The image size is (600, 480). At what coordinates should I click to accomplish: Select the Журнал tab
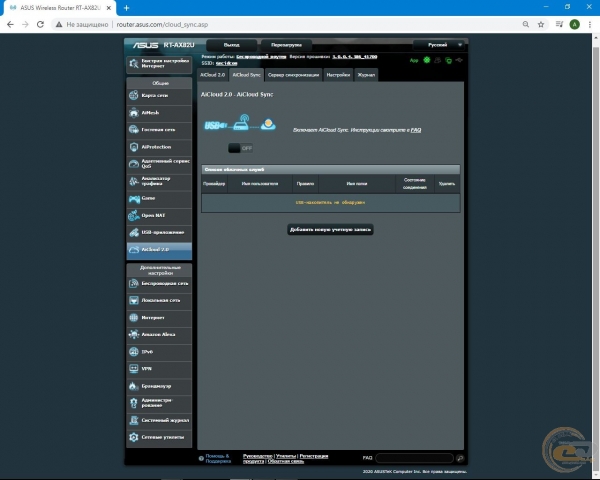pos(366,75)
